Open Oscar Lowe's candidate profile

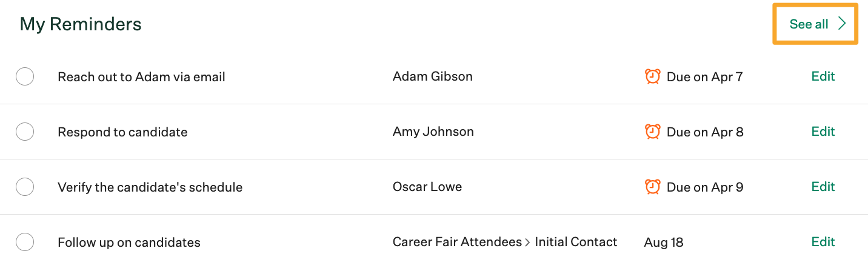coord(427,187)
